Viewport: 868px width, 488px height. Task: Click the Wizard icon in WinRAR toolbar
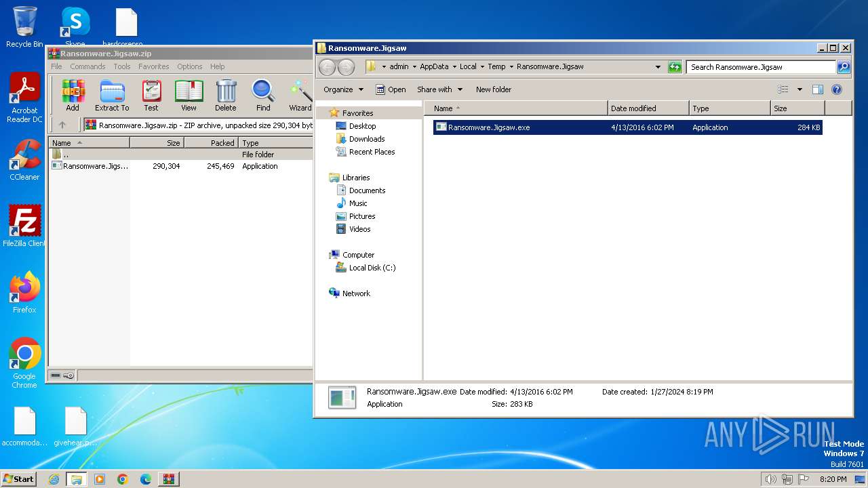[300, 96]
